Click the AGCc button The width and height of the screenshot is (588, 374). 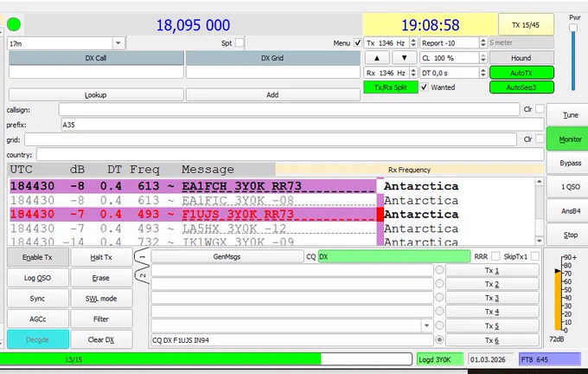[37, 319]
